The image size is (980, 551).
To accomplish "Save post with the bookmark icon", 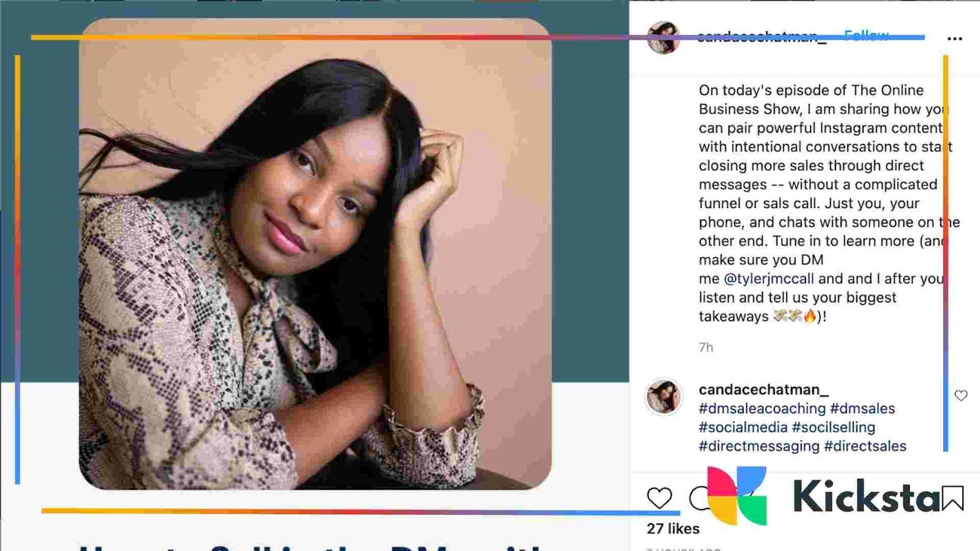I will [x=952, y=498].
